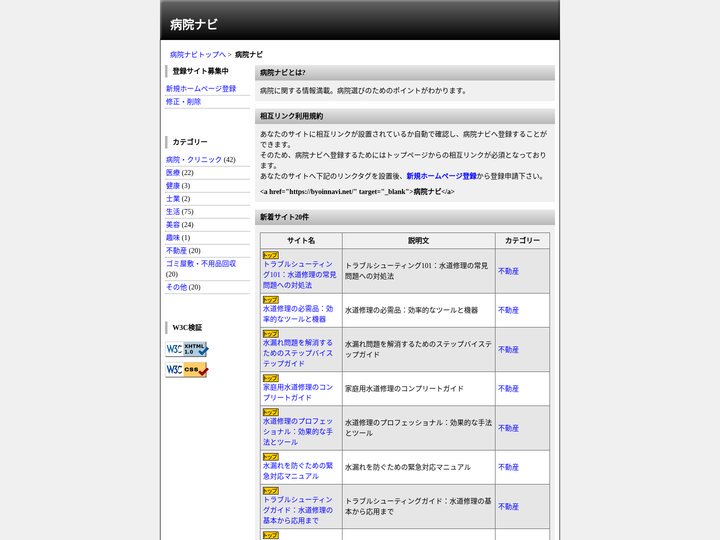The height and width of the screenshot is (540, 720).
Task: Open 新規ホームページ登録 in the sidebar
Action: pos(201,89)
